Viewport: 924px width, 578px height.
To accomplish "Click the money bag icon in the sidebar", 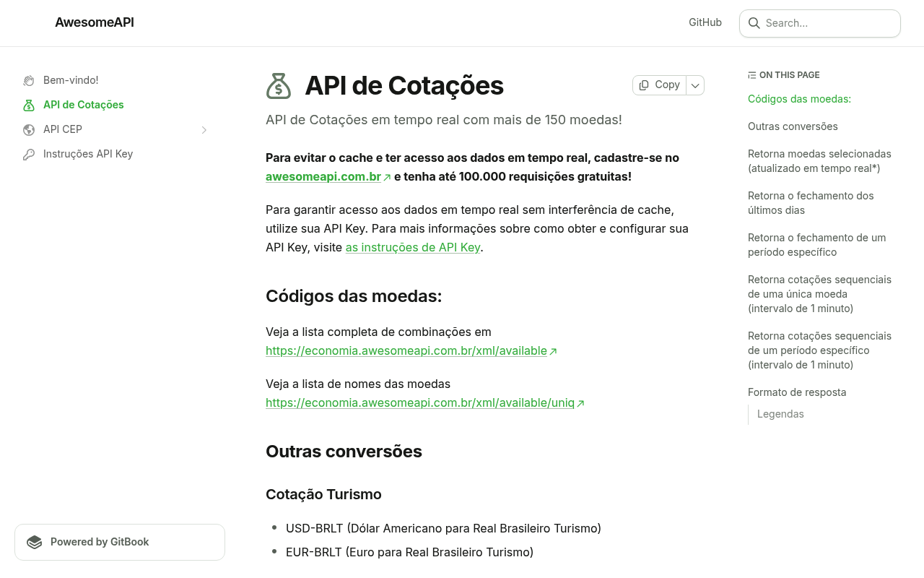I will point(29,105).
